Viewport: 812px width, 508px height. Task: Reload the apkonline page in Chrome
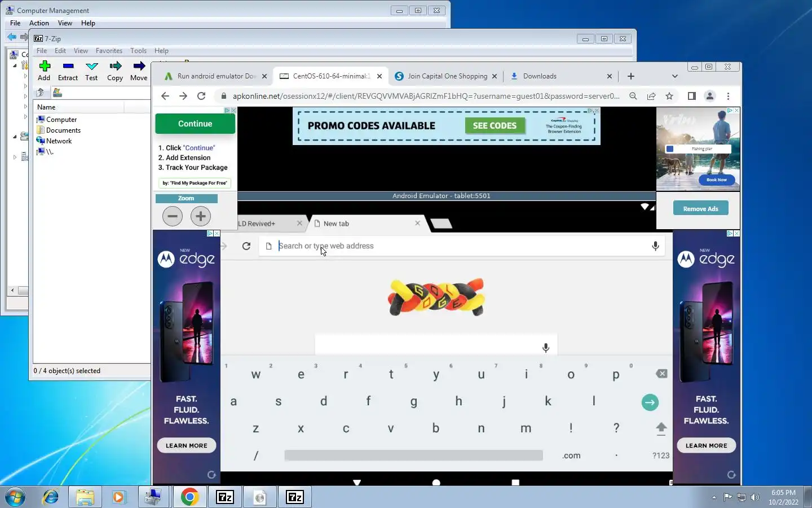tap(201, 96)
